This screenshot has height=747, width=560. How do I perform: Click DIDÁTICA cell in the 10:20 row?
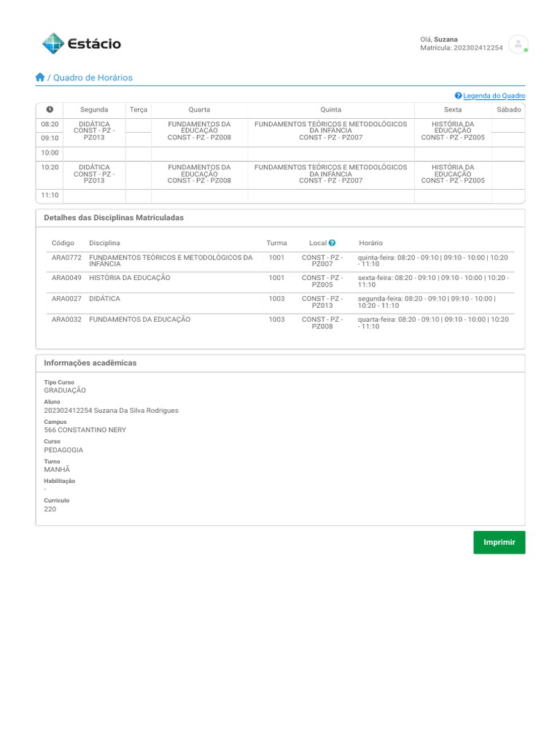[x=94, y=174]
